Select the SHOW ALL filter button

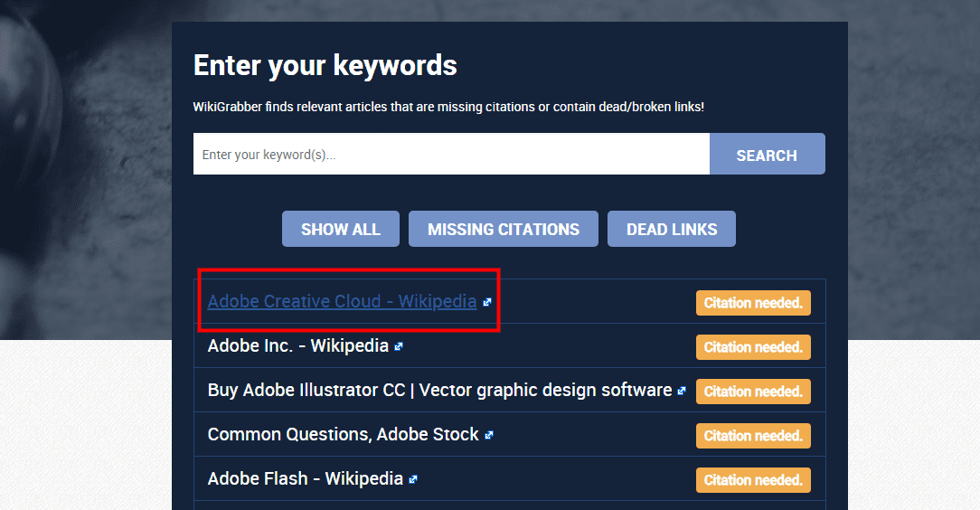tap(341, 229)
